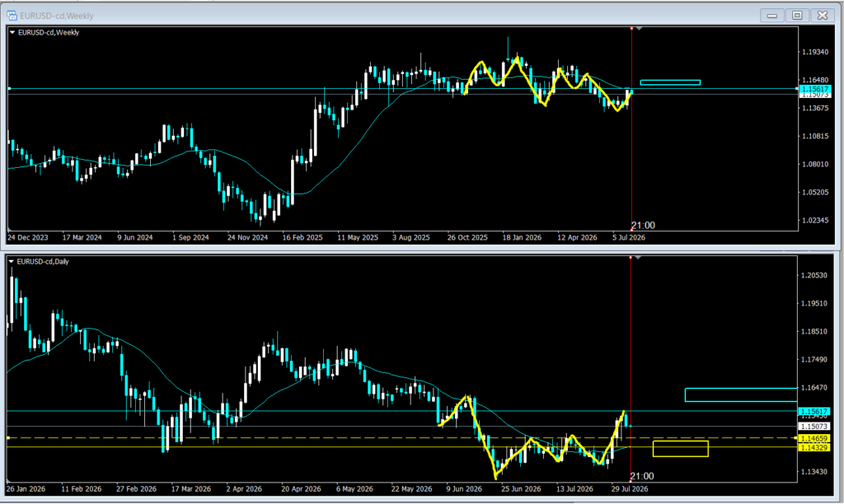
Task: Select the cyan rectangle object on Weekly chart
Action: [x=670, y=82]
